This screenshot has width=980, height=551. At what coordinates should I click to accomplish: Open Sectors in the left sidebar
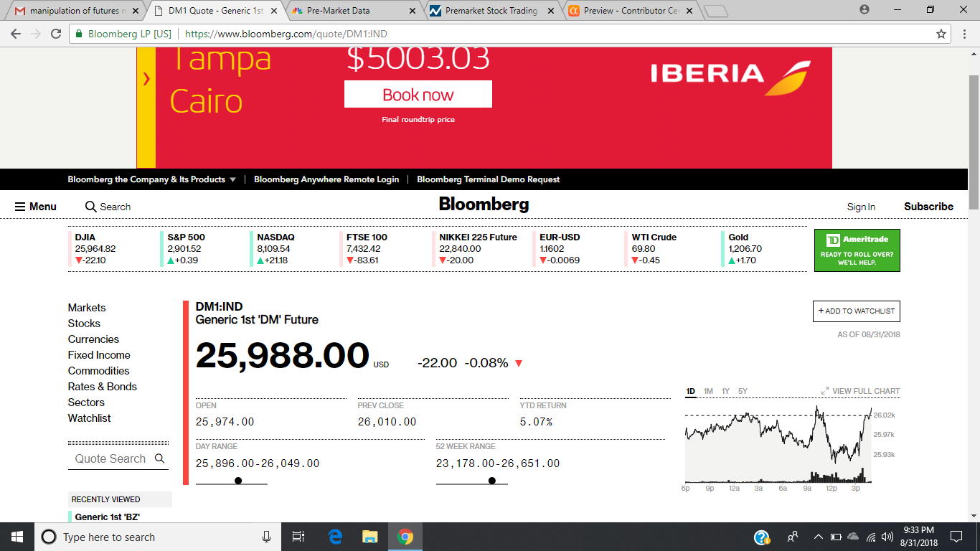[x=86, y=402]
